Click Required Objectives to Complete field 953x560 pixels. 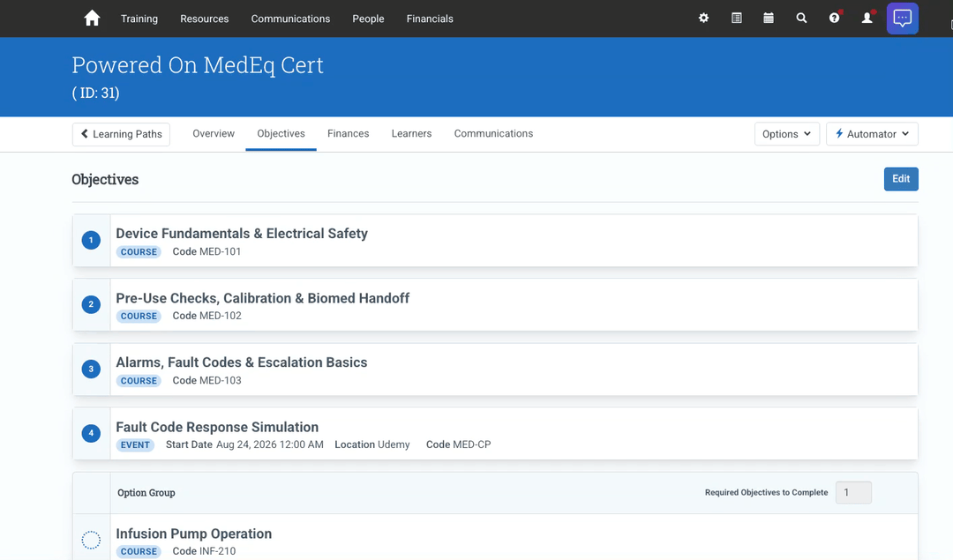tap(853, 493)
